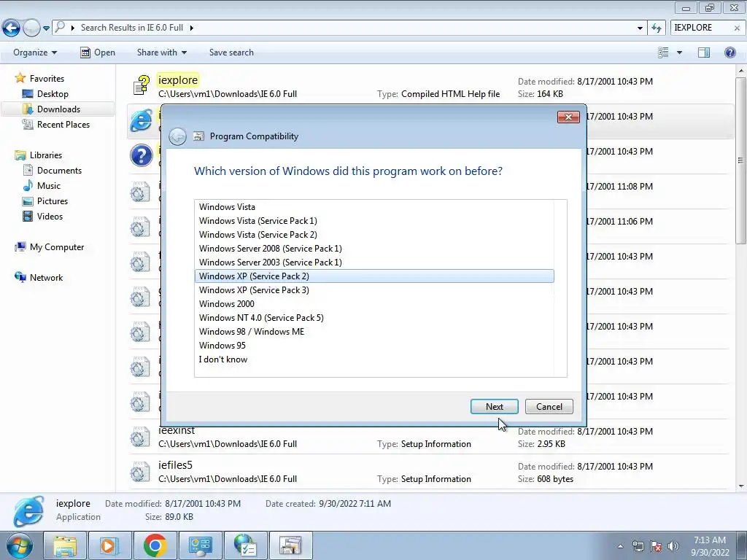The image size is (747, 560).
Task: Click the IEXPLORE search box
Action: pos(702,28)
